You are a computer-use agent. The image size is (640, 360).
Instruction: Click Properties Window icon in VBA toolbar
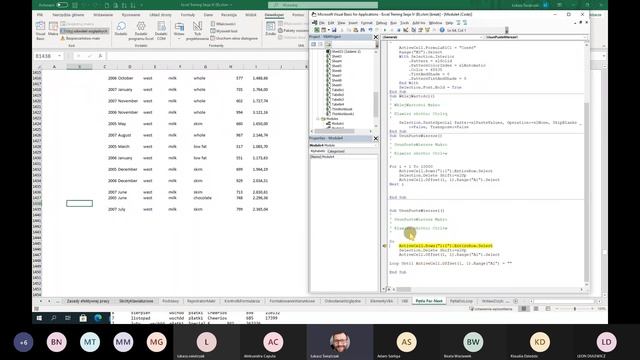click(x=420, y=30)
